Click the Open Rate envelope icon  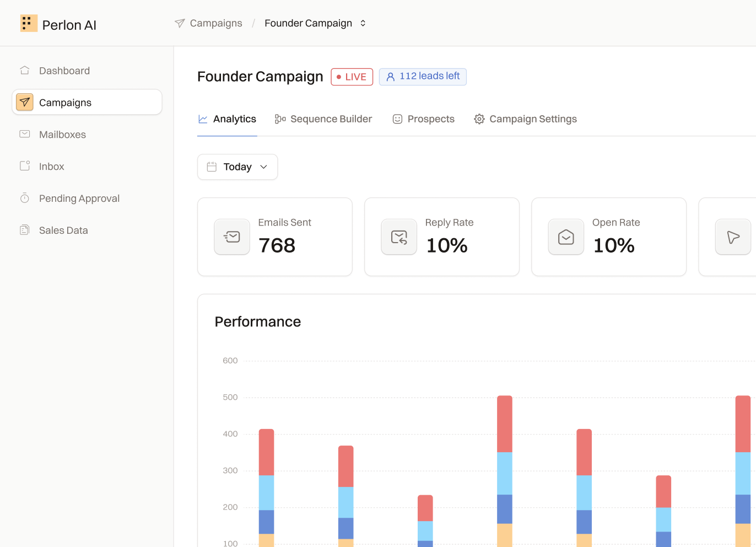coord(566,237)
